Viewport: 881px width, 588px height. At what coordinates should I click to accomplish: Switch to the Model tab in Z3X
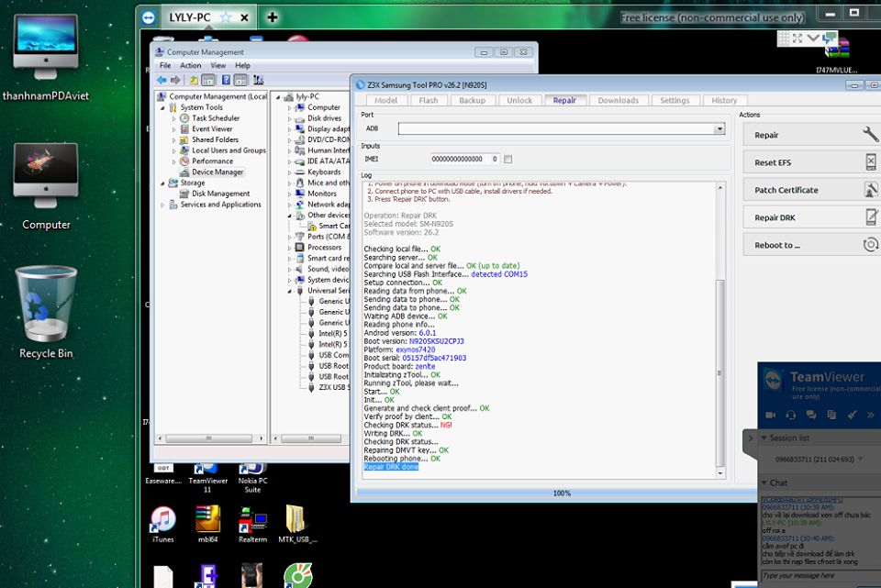click(385, 100)
